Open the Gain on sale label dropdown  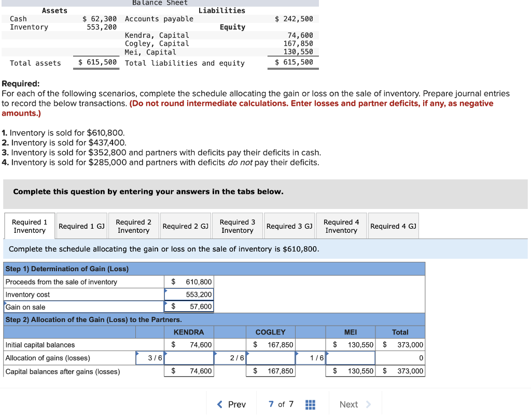coord(84,307)
